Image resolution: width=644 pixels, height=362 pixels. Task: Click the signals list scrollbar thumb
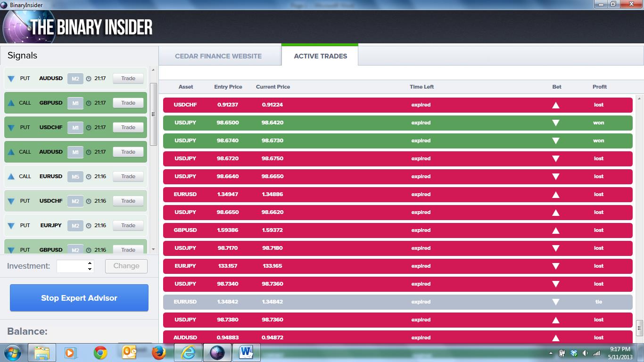point(153,114)
